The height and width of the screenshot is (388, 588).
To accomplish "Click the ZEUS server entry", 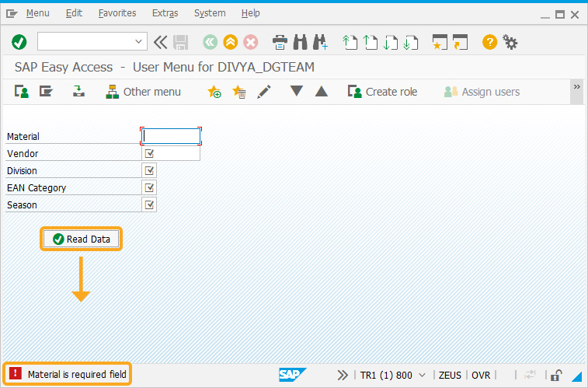I will (450, 376).
